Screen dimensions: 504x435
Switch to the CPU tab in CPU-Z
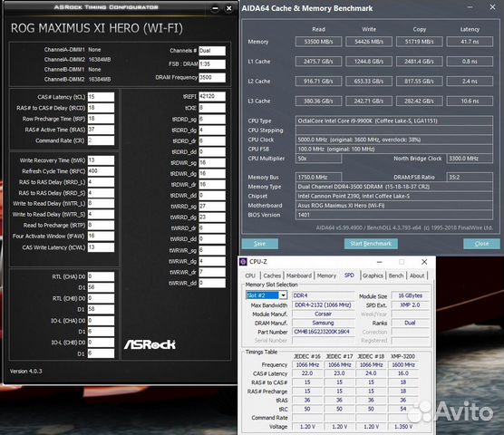(x=250, y=275)
